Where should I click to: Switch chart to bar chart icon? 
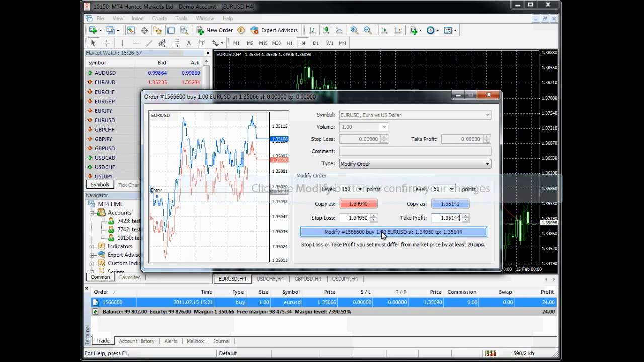pos(312,30)
